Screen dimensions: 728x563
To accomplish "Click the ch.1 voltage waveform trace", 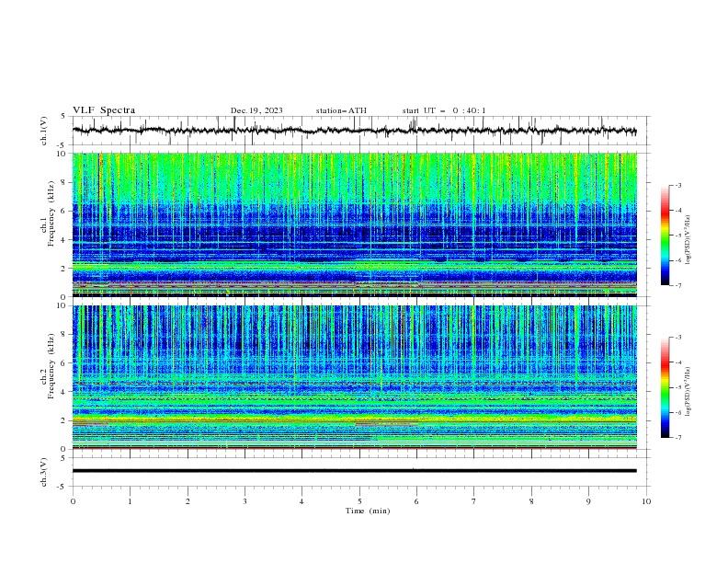I will (355, 131).
